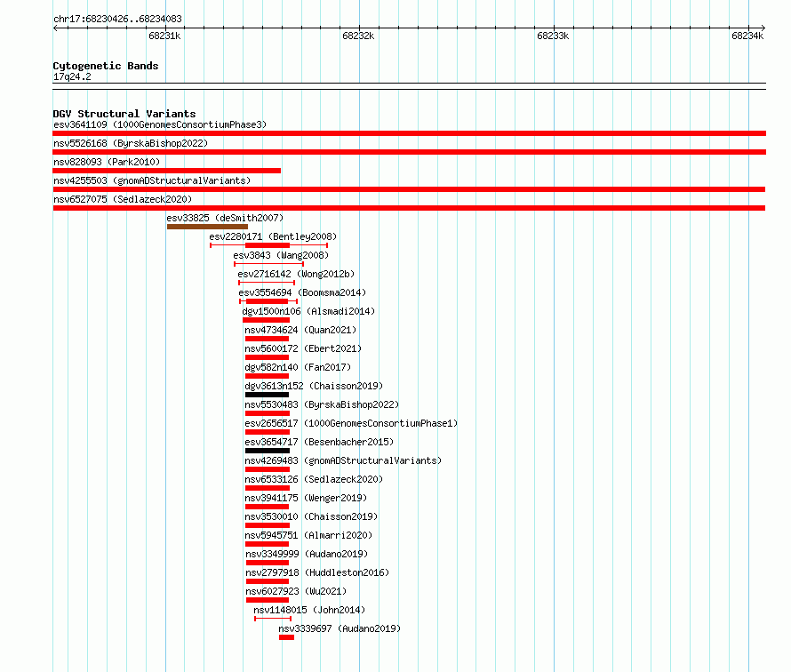
Task: Click the DGV Structural Variants track title
Action: point(124,114)
